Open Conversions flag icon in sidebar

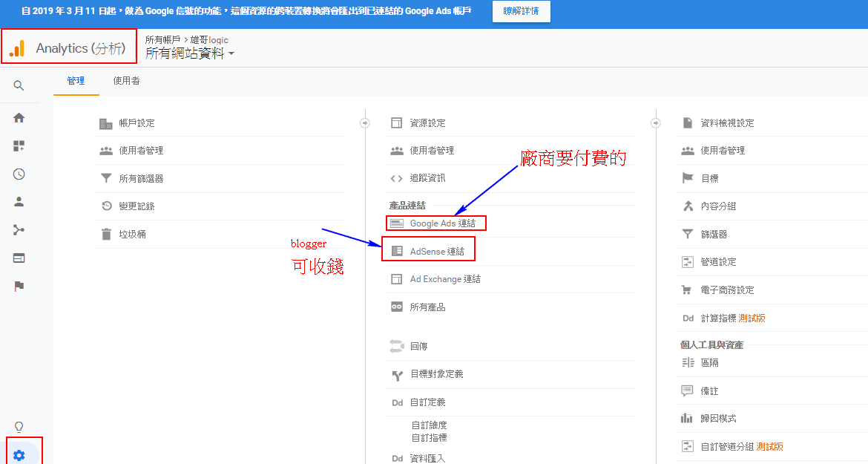[x=19, y=287]
